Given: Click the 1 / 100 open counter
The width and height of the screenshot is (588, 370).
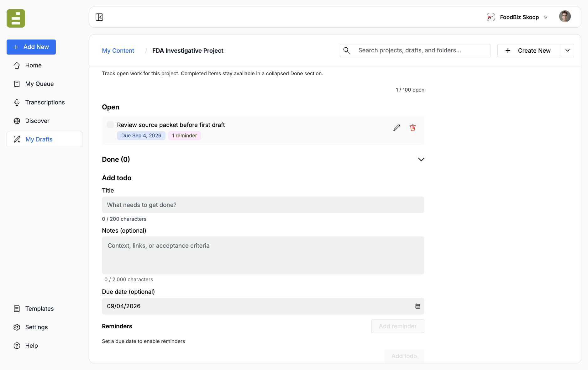Looking at the screenshot, I should pos(410,90).
